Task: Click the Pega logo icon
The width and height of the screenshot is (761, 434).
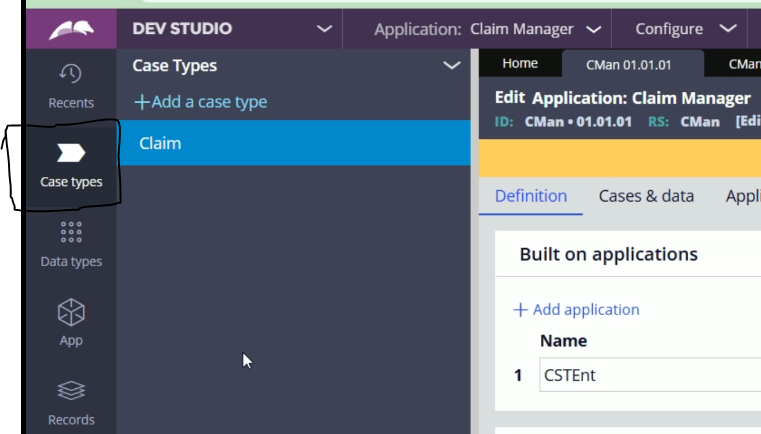Action: tap(71, 29)
